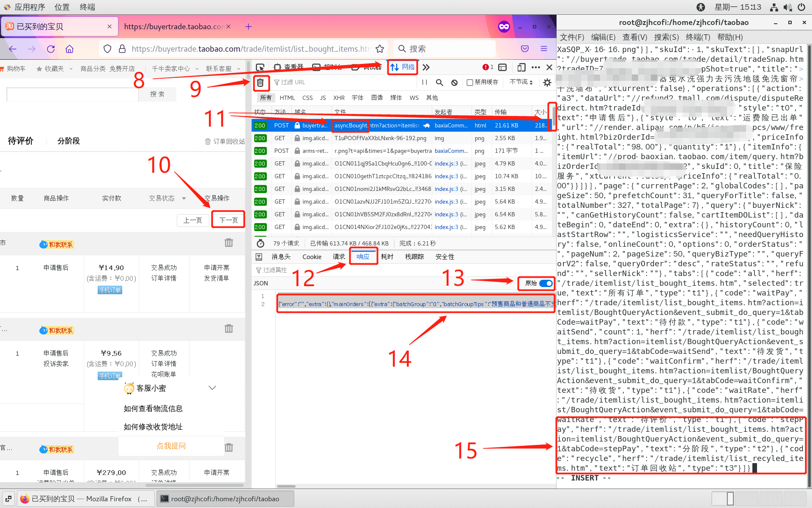The image size is (812, 508).
Task: Save page to Pocket
Action: (525, 49)
